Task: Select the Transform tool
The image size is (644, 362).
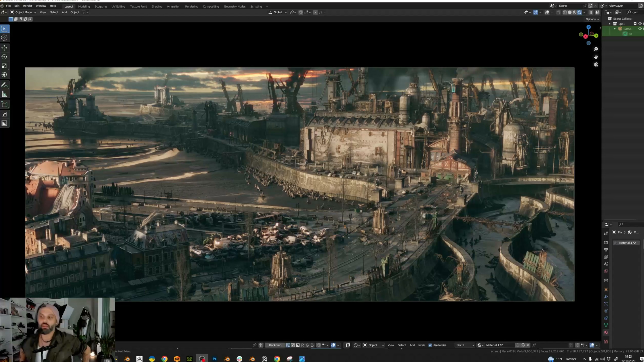Action: pos(4,75)
